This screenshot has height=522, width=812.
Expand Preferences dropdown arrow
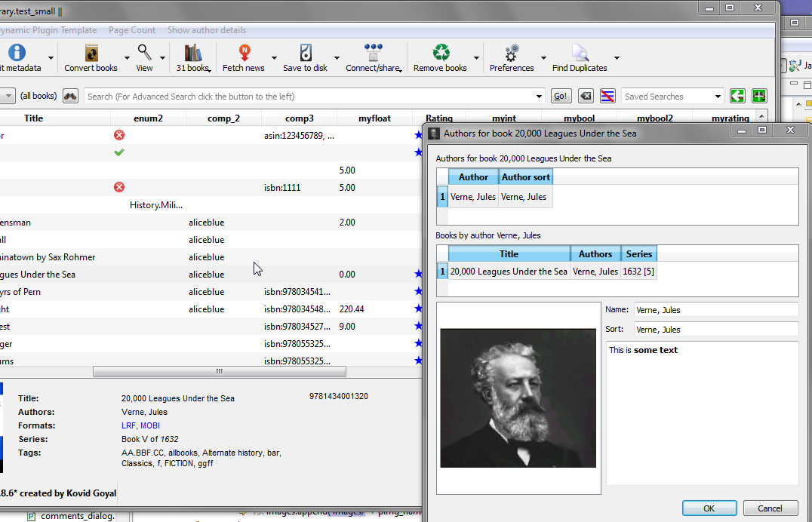pyautogui.click(x=543, y=58)
